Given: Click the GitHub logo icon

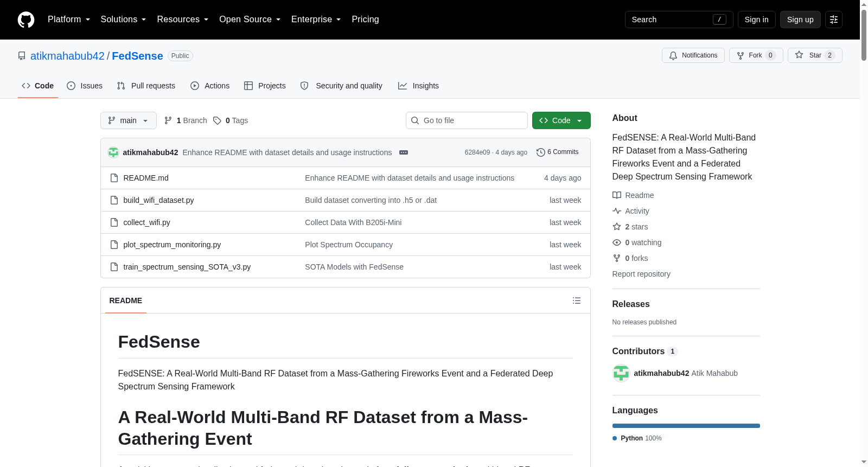Looking at the screenshot, I should click(26, 20).
